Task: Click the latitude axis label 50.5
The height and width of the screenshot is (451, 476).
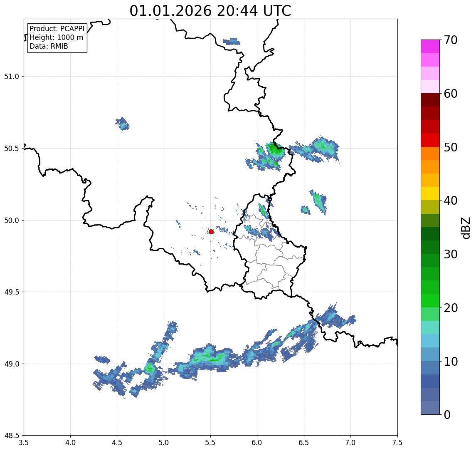Action: pos(12,149)
